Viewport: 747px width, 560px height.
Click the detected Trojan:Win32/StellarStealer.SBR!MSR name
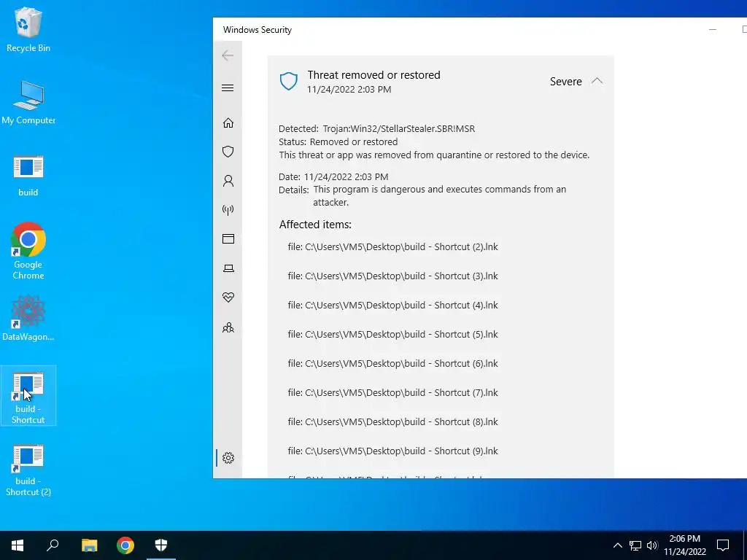tap(399, 128)
